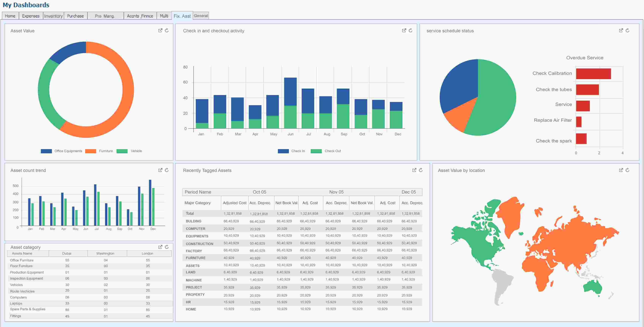This screenshot has width=644, height=327.
Task: Toggle the Check Out legend series
Action: (x=332, y=151)
